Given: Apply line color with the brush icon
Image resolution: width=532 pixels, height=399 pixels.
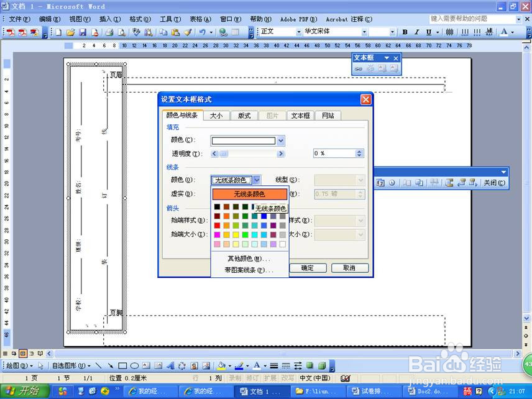Looking at the screenshot, I should click(239, 365).
